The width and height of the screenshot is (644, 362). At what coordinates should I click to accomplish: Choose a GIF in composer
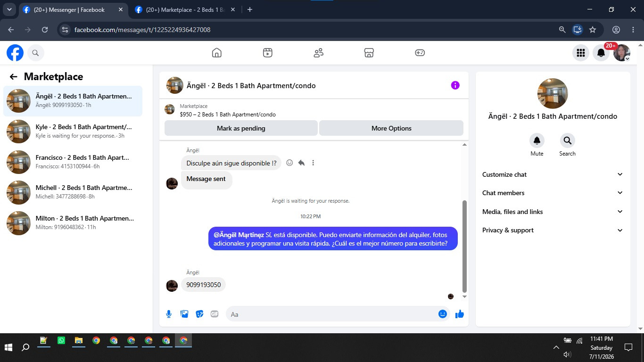215,314
